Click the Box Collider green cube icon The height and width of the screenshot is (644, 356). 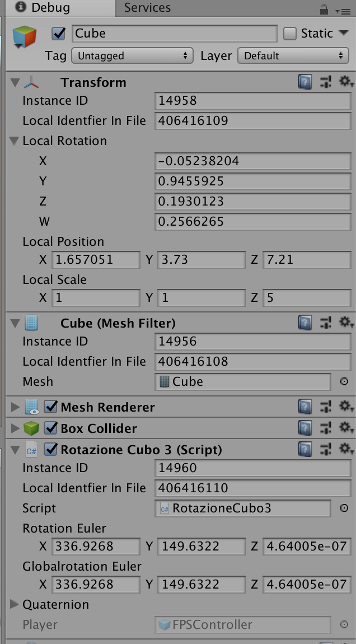31,428
